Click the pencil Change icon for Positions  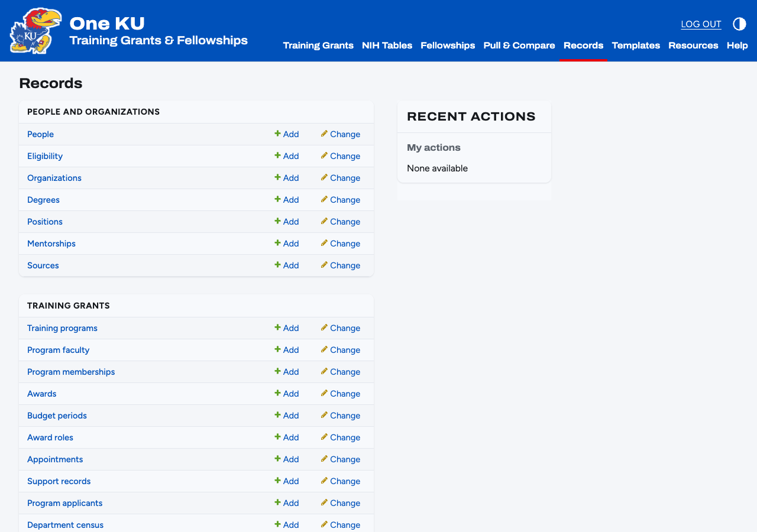point(324,221)
